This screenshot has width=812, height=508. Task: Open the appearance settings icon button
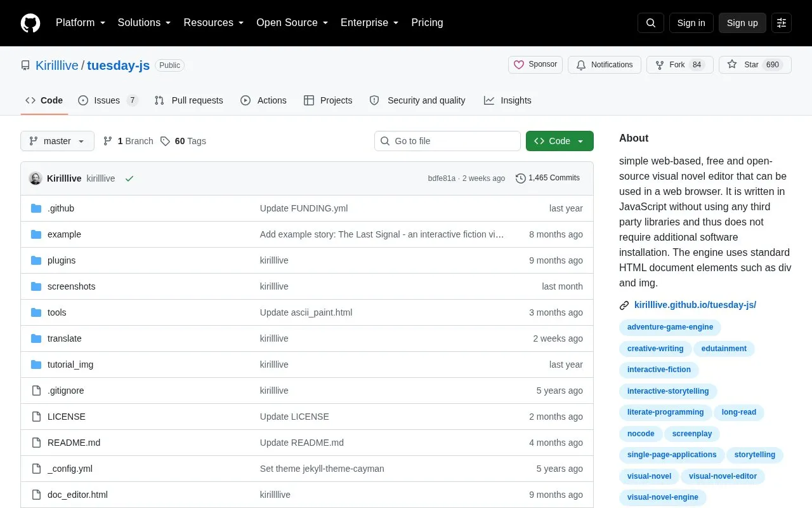(x=782, y=23)
